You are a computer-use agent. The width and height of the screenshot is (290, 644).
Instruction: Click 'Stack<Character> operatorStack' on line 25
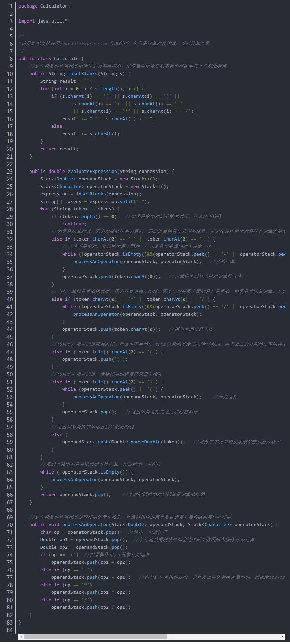coord(81,186)
